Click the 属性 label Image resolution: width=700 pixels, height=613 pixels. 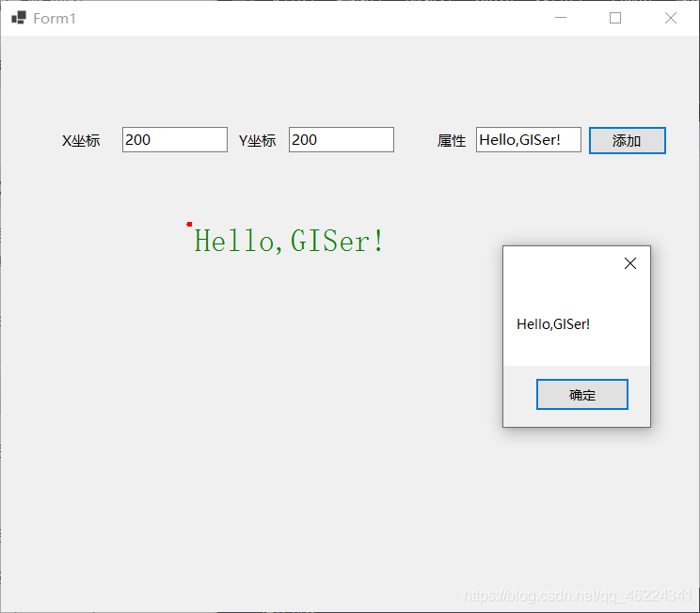452,140
